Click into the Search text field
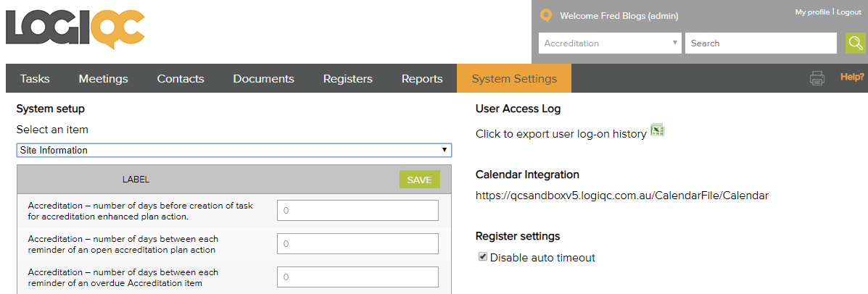This screenshot has width=868, height=294. (760, 43)
